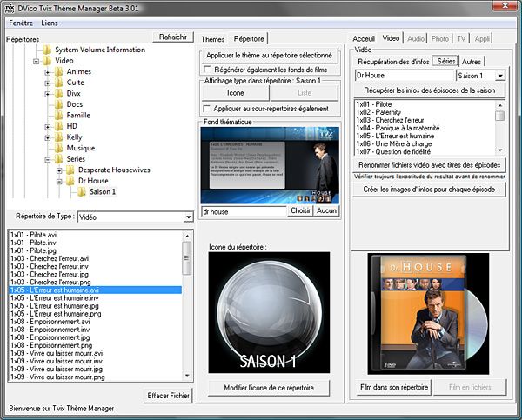Select the Séries info tab

[446, 61]
